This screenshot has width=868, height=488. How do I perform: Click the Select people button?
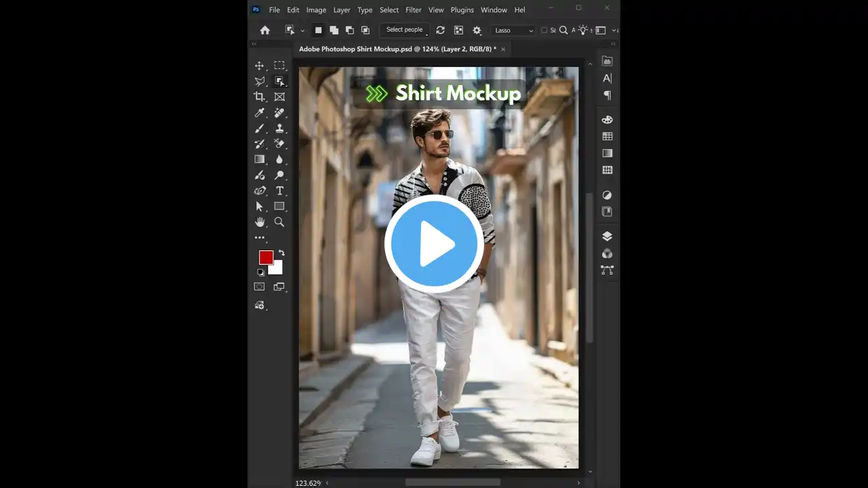(x=404, y=30)
